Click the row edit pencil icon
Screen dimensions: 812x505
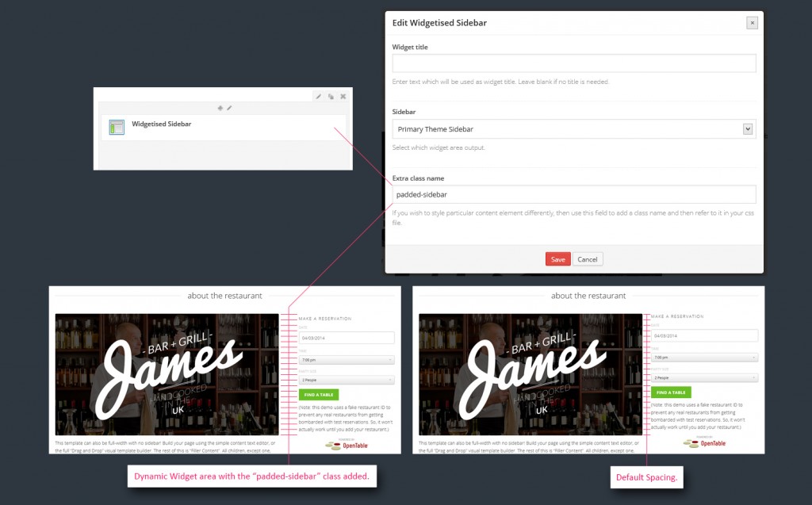[x=319, y=97]
